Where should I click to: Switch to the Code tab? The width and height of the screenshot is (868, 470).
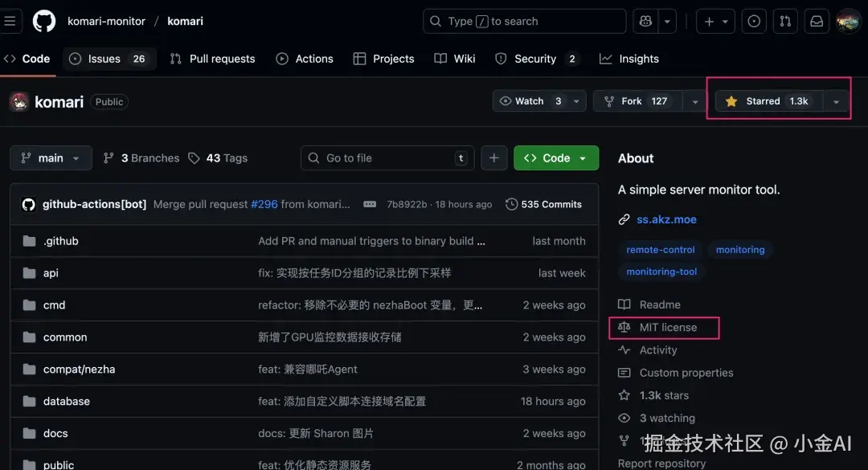click(27, 59)
